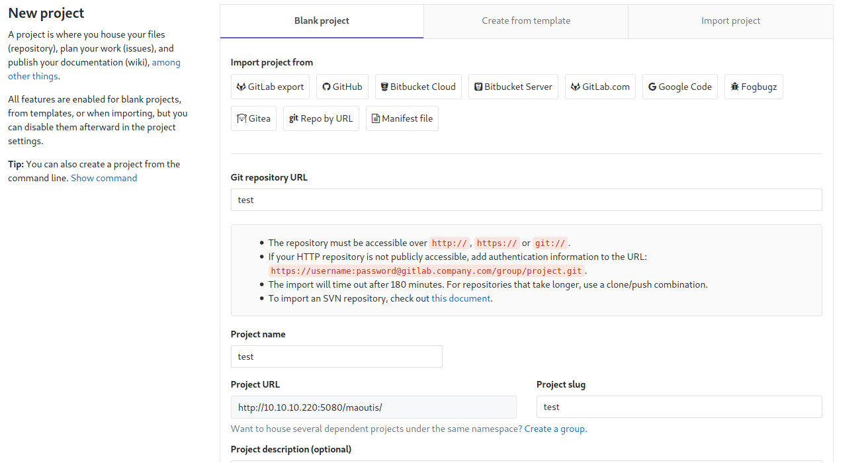The width and height of the screenshot is (868, 463).
Task: Click the Bitbucket Server icon
Action: coord(478,87)
